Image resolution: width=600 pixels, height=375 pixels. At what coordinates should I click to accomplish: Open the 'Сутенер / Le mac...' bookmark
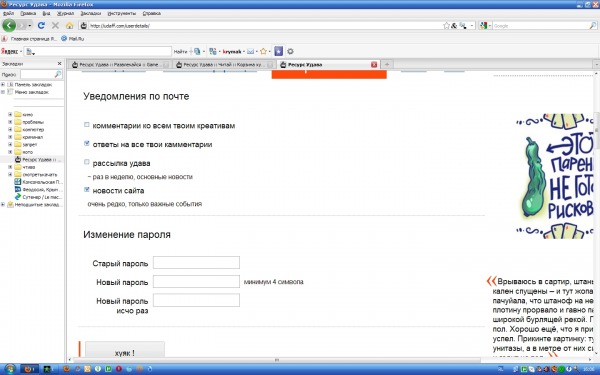tap(38, 197)
